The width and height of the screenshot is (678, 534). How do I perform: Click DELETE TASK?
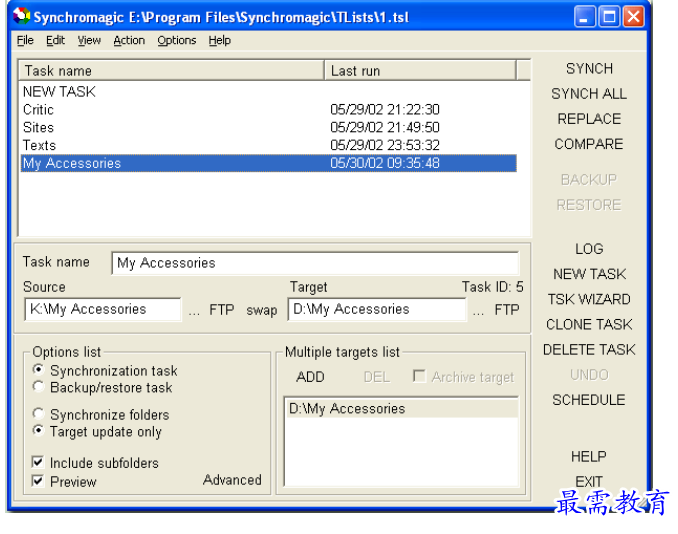(x=589, y=349)
